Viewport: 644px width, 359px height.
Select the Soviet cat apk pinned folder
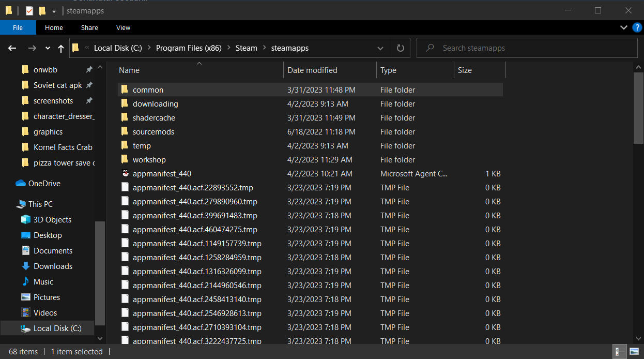tap(57, 85)
